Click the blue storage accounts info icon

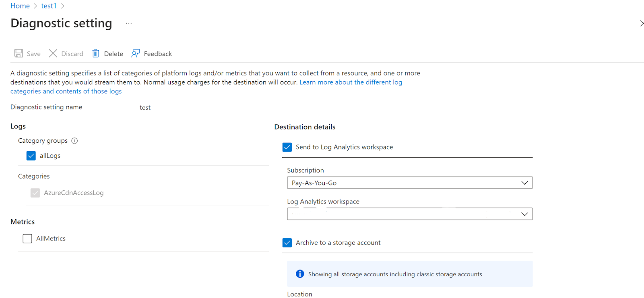coord(300,274)
